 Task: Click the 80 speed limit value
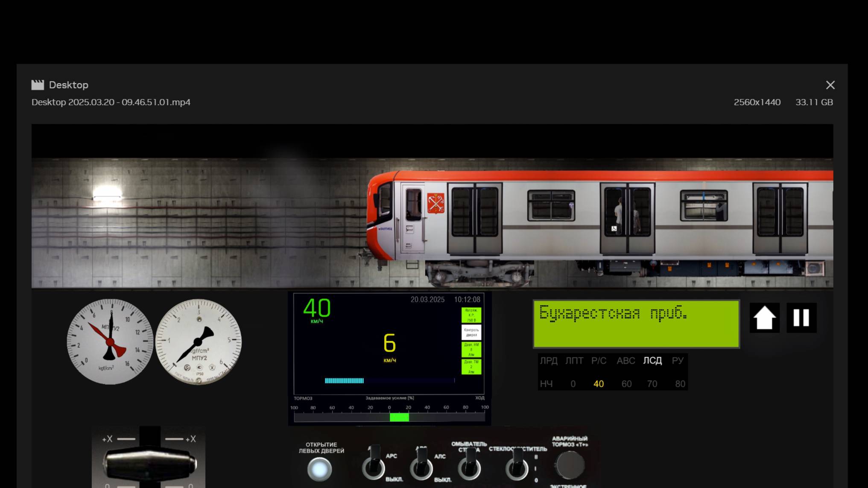[680, 384]
